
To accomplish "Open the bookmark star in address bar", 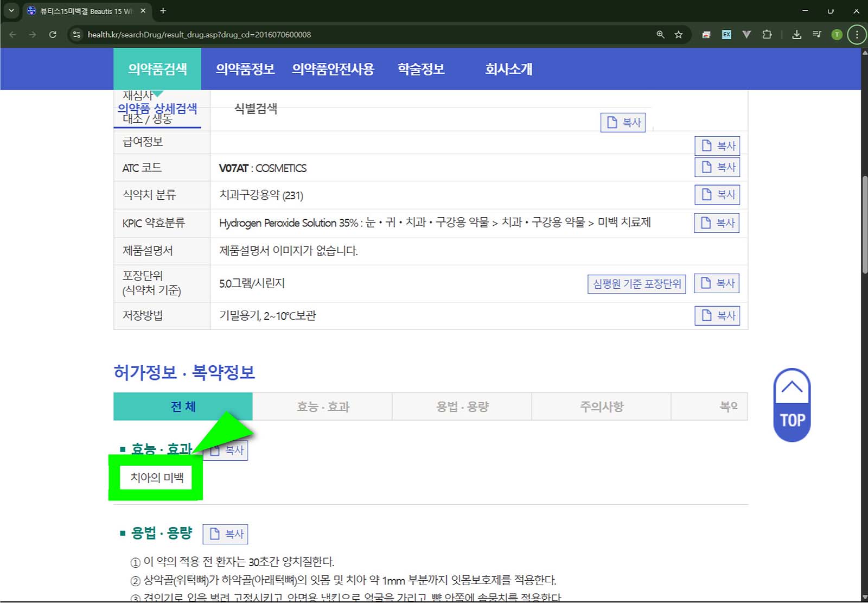I will [x=678, y=34].
